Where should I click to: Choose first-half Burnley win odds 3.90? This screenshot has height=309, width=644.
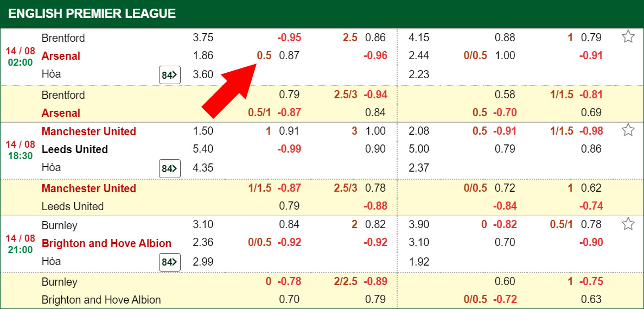pyautogui.click(x=419, y=224)
